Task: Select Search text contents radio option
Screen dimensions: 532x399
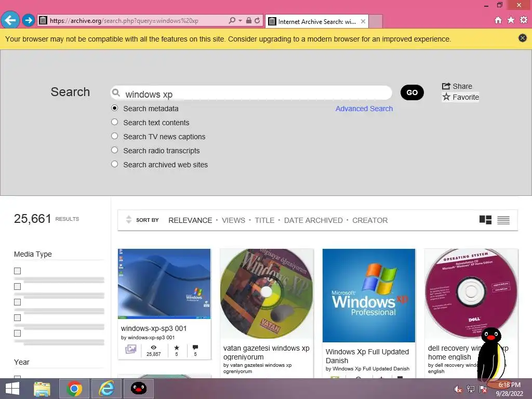Action: click(115, 122)
